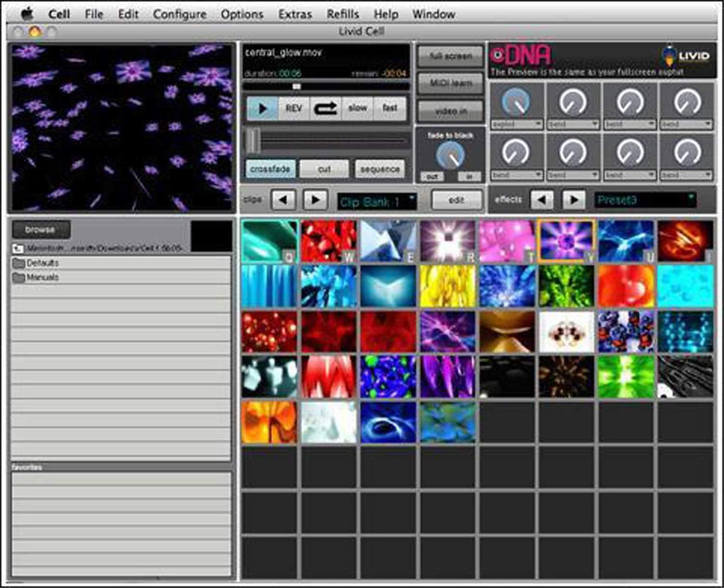Toggle fast playback speed
Screen dimensions: 724x588
point(389,109)
